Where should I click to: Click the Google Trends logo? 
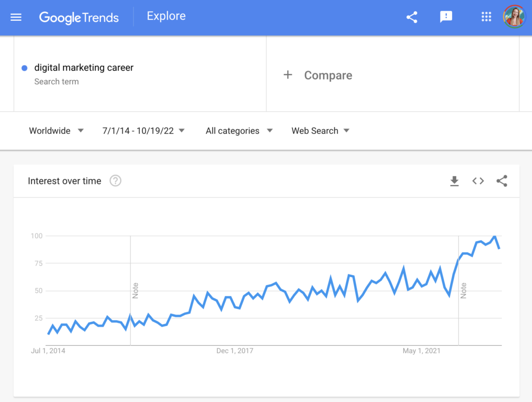coord(79,17)
